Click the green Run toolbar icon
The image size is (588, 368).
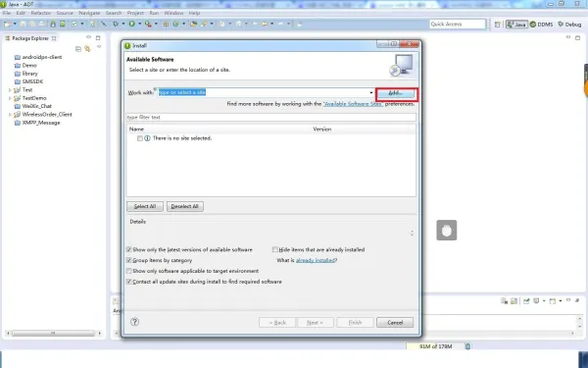[132, 24]
